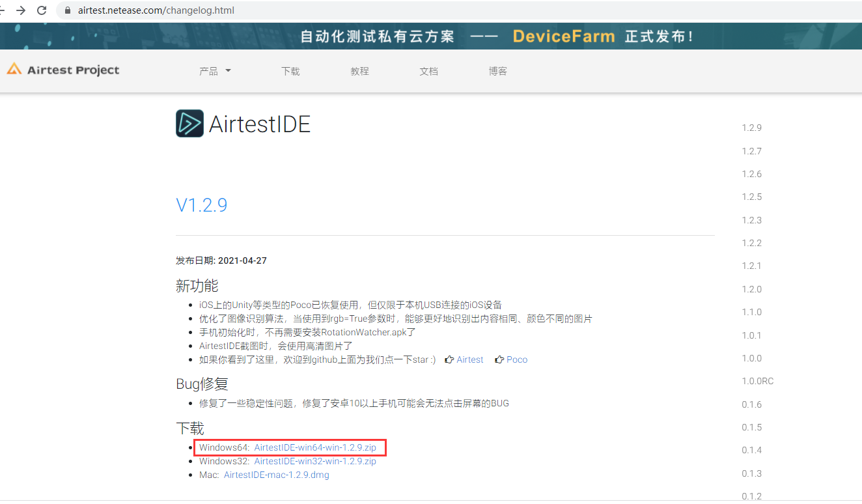The width and height of the screenshot is (862, 504).
Task: Click the address bar padlock icon
Action: [x=68, y=10]
